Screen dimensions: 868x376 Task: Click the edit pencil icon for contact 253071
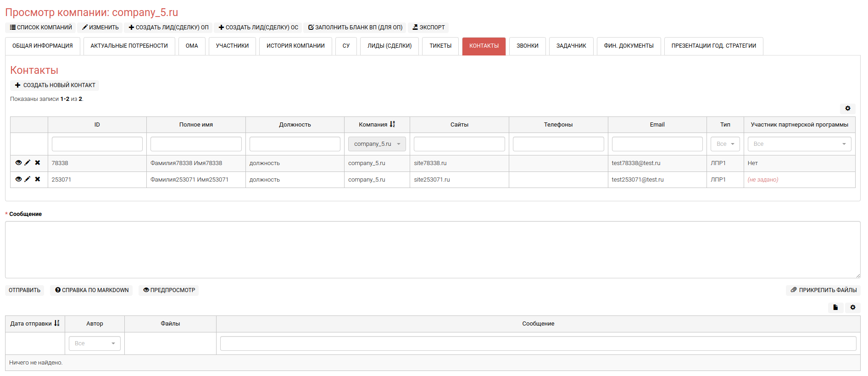click(28, 179)
